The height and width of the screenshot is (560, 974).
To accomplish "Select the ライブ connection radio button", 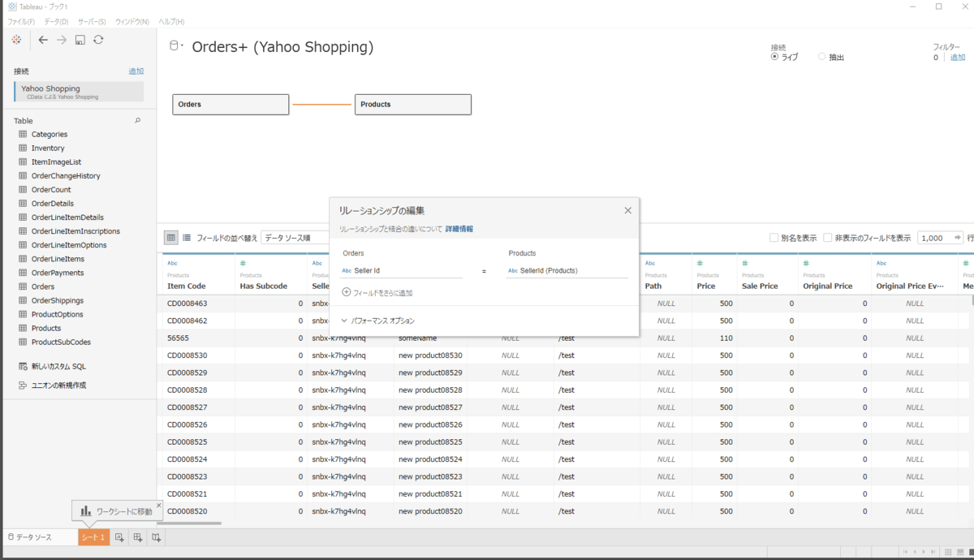I will 774,58.
